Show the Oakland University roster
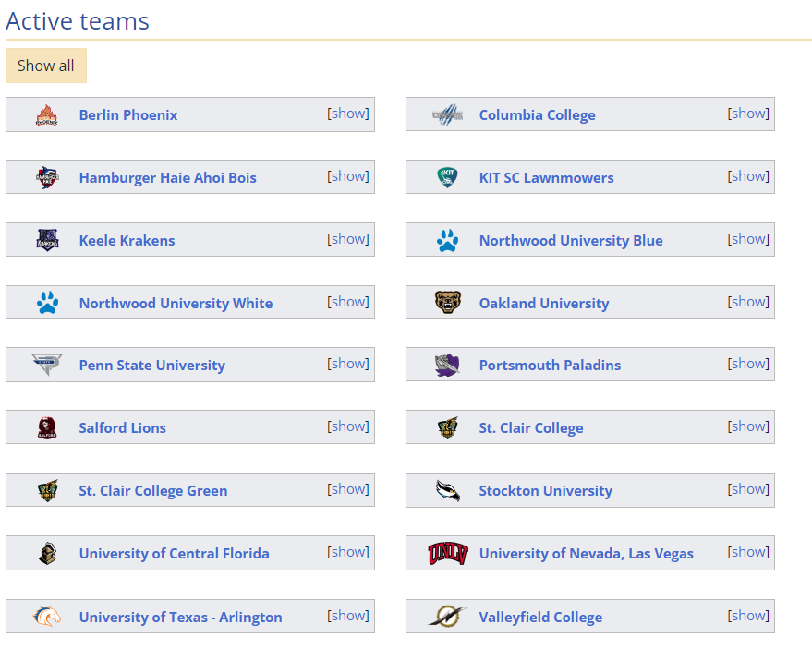 click(x=748, y=301)
